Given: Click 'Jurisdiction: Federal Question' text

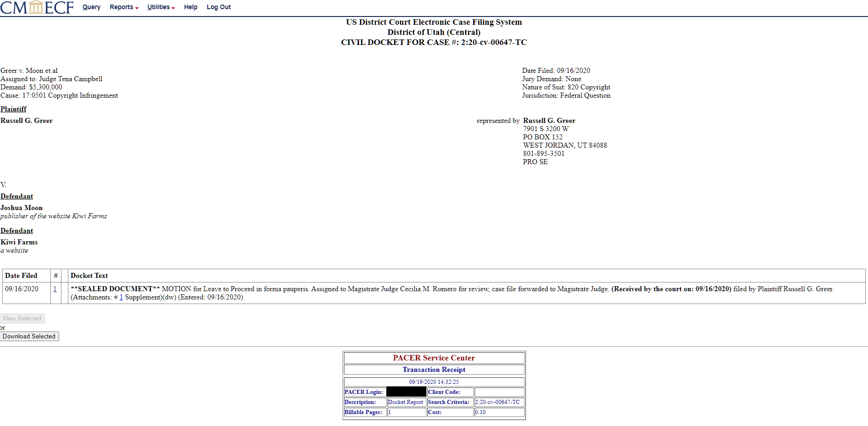Looking at the screenshot, I should (x=566, y=95).
